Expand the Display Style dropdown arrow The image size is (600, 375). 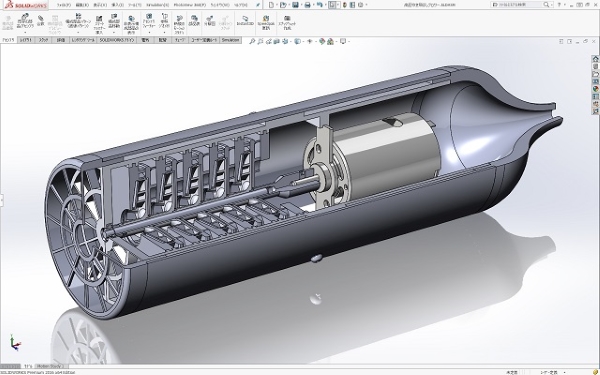tap(303, 41)
